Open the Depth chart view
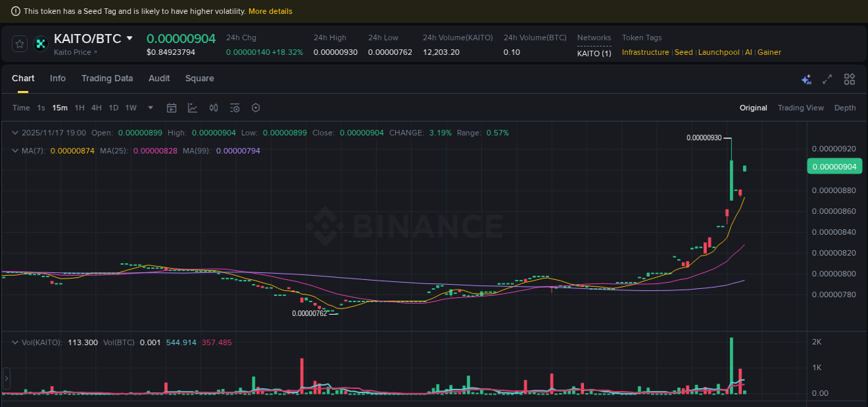The width and height of the screenshot is (868, 407). (x=845, y=108)
